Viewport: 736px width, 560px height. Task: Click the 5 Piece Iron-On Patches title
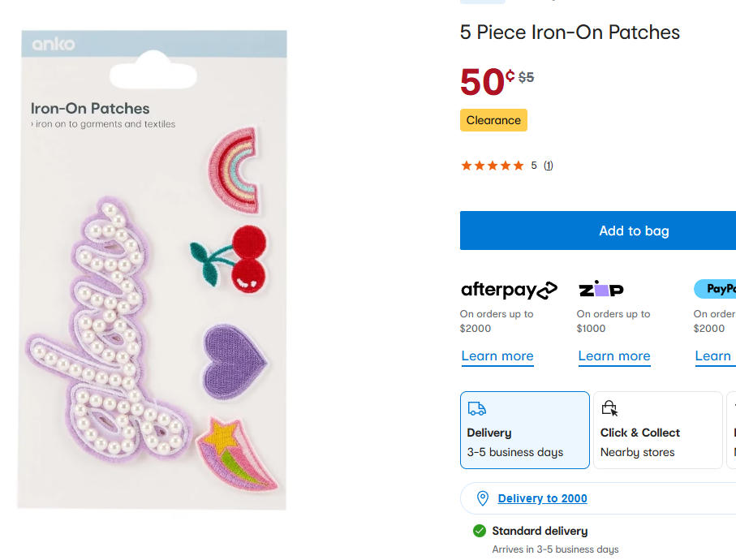coord(570,32)
